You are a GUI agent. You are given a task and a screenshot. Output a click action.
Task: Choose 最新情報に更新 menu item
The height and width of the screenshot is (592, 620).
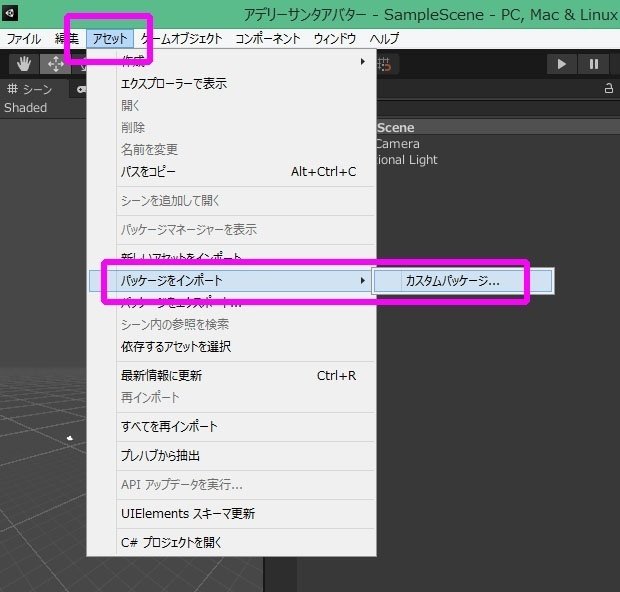tap(231, 376)
